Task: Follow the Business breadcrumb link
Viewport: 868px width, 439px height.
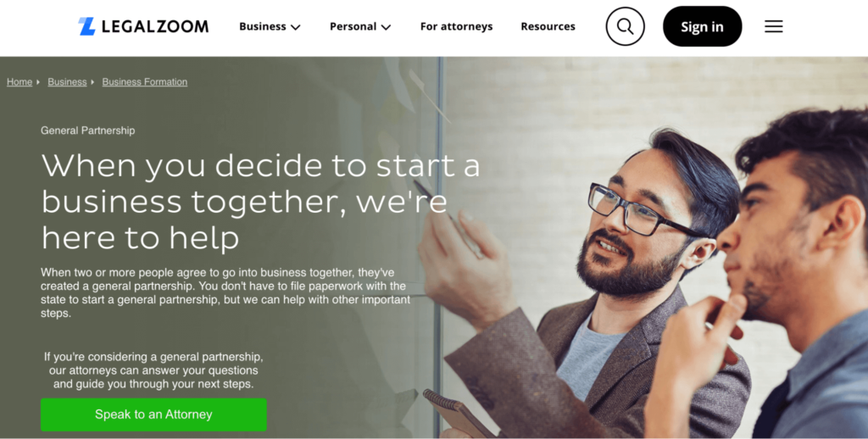Action: pos(67,82)
